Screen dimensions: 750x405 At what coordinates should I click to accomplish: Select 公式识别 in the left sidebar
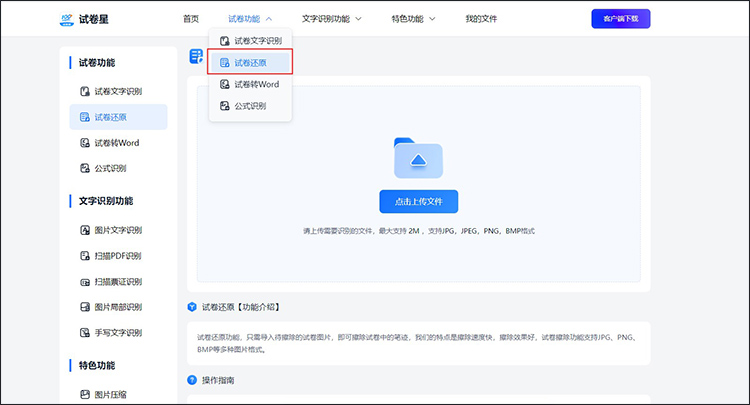[x=118, y=168]
